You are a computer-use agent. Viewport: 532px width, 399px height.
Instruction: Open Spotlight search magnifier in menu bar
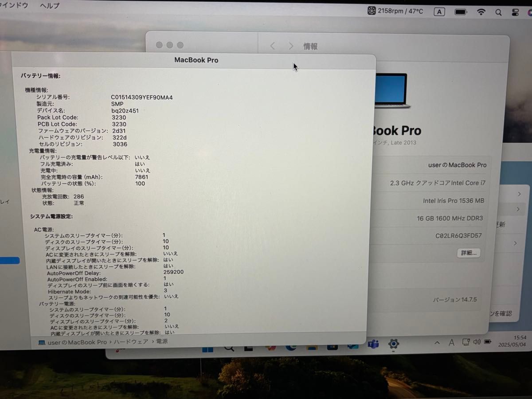(x=498, y=12)
